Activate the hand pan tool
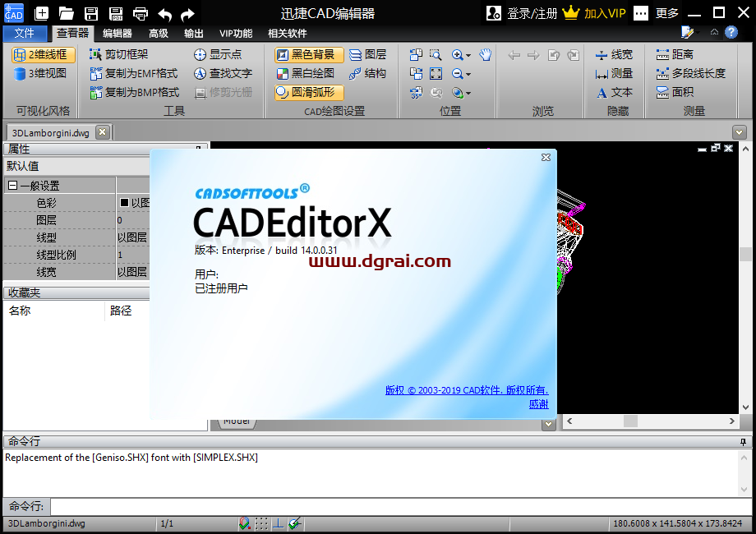Image resolution: width=756 pixels, height=534 pixels. coord(486,54)
